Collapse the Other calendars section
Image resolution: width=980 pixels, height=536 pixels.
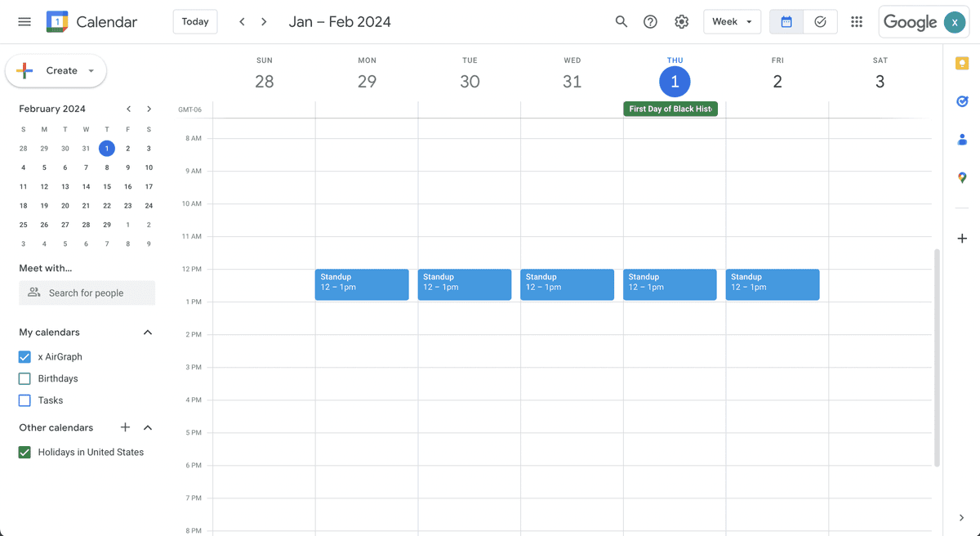coord(148,428)
